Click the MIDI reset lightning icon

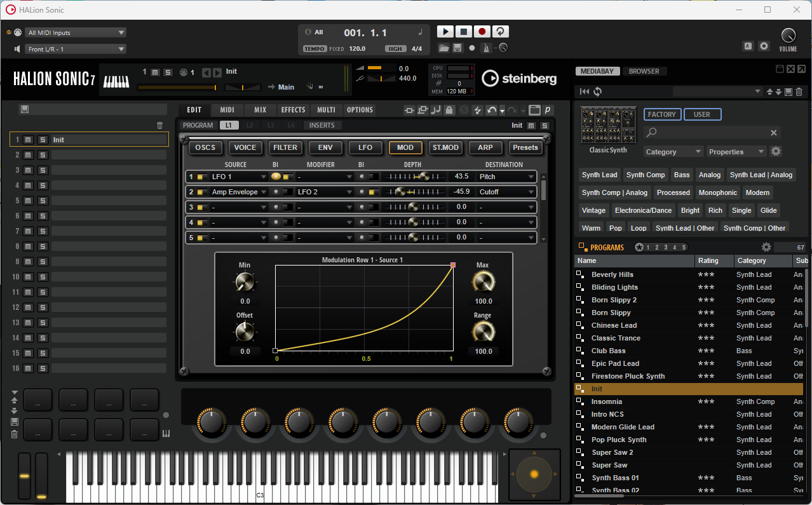click(x=477, y=110)
